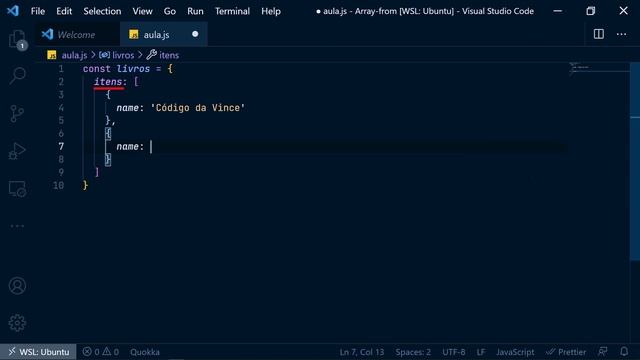Screen dimensions: 640x360
Task: Select encoding via UTF-8
Action: tap(453, 352)
